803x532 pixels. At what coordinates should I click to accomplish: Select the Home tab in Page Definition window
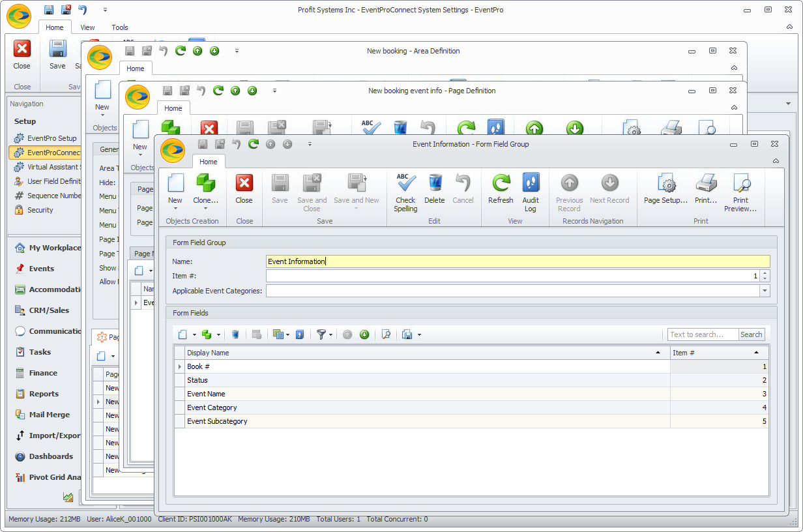pos(173,108)
